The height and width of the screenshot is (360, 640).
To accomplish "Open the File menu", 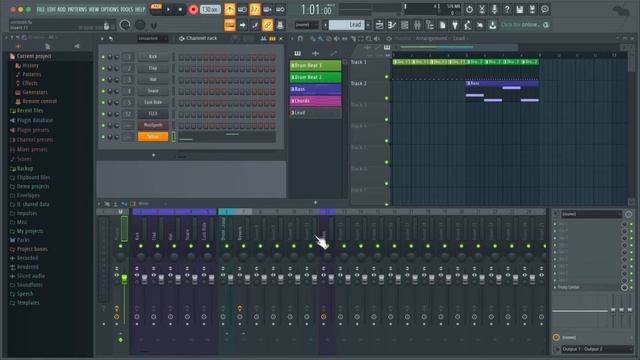I will click(41, 9).
